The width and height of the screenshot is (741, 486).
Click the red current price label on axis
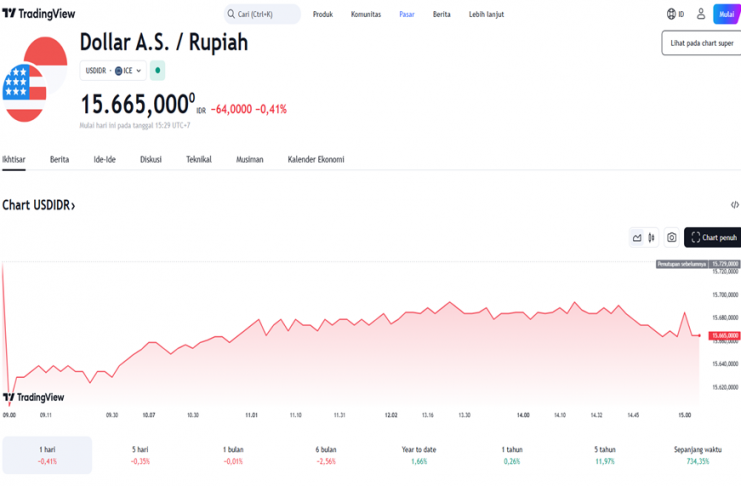724,336
